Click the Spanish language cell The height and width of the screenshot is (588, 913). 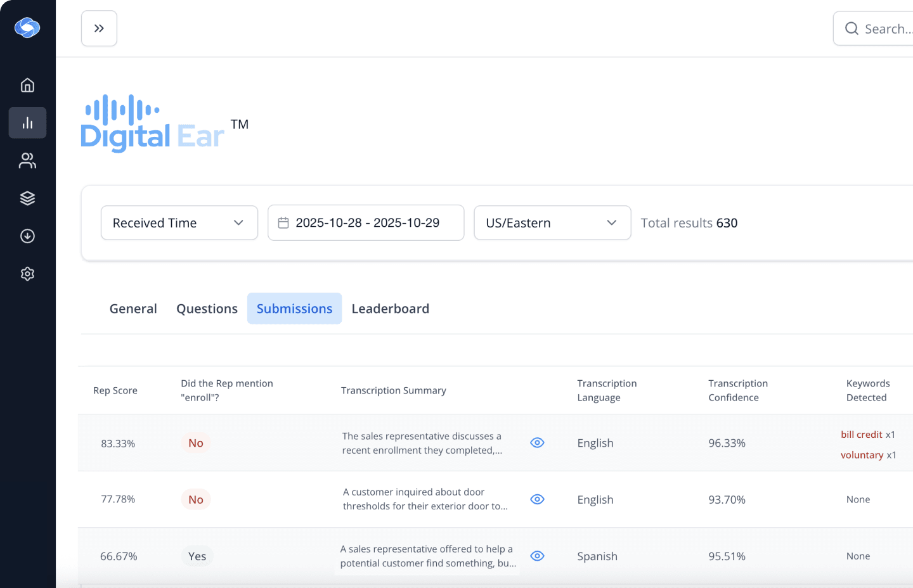tap(597, 556)
